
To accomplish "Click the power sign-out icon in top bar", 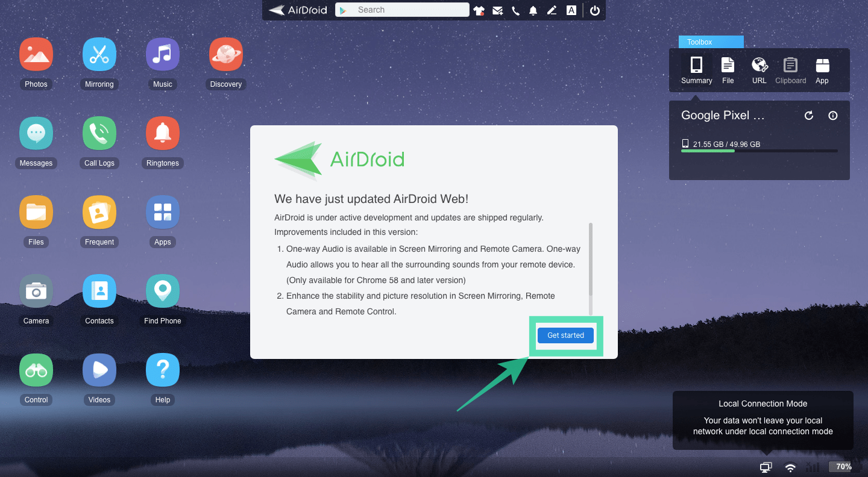I will (x=595, y=10).
